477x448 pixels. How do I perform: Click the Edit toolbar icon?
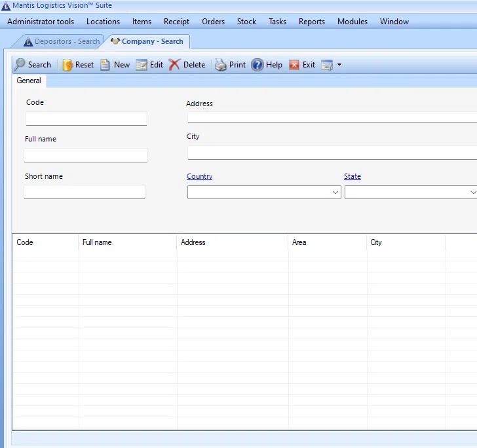[142, 65]
